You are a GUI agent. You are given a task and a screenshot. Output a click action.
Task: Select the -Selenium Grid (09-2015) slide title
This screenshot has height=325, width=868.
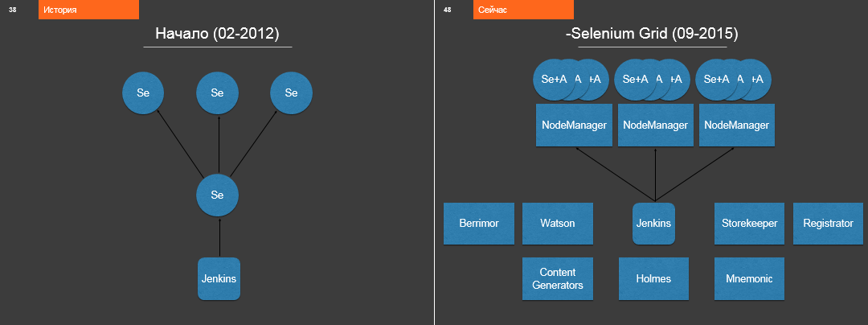click(652, 34)
